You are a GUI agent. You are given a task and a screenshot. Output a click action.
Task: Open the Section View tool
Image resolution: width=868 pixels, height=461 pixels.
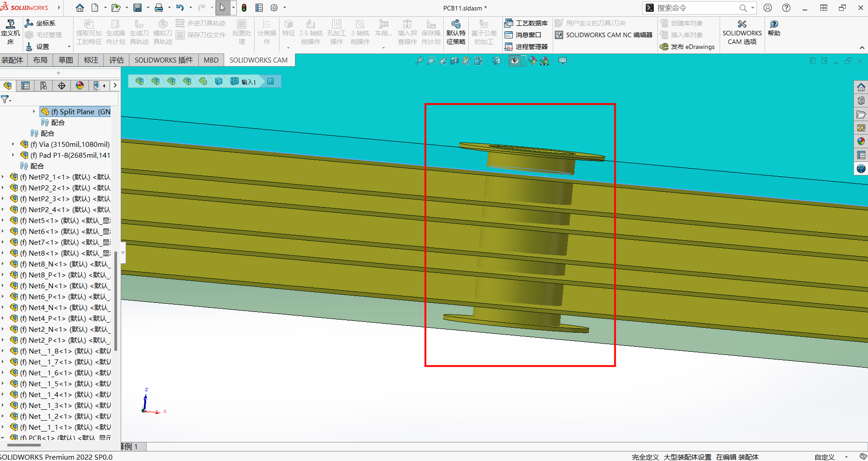[x=455, y=61]
